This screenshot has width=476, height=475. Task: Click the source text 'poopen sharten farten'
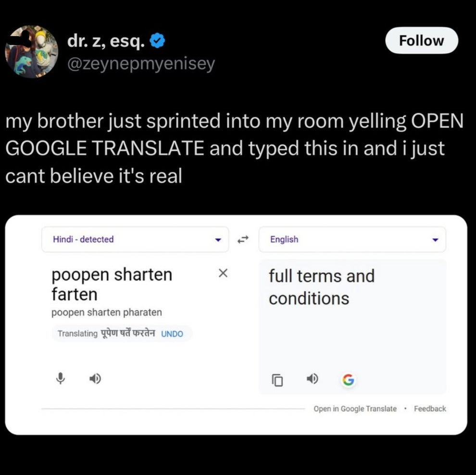112,284
